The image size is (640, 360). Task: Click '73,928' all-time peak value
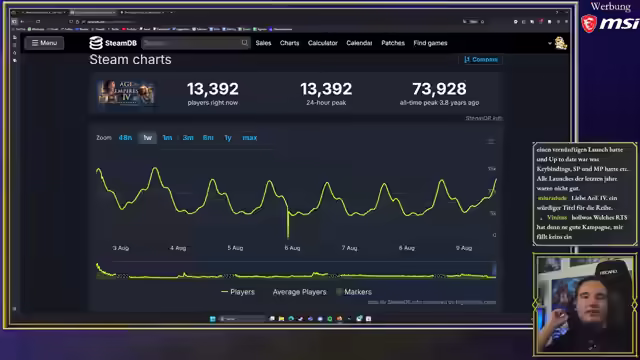coord(439,89)
